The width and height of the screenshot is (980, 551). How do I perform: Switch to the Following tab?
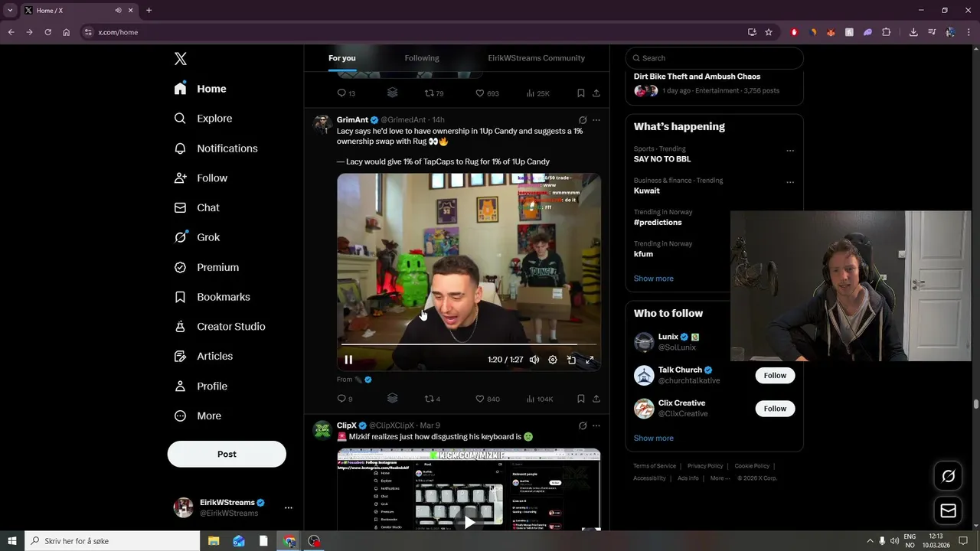tap(422, 58)
